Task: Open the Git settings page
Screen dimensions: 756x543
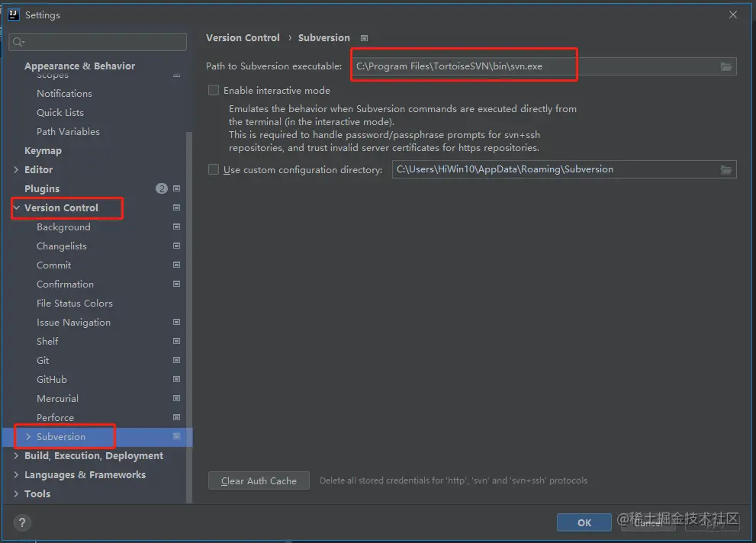Action: [43, 361]
